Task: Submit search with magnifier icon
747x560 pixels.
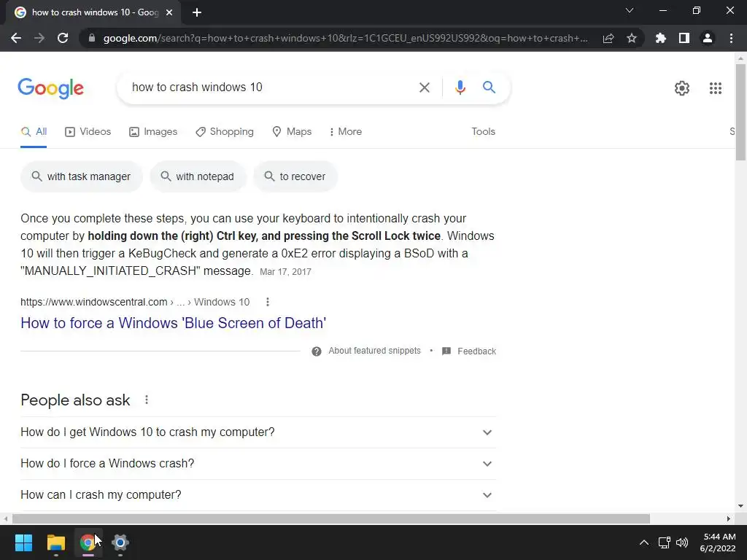Action: [x=489, y=87]
